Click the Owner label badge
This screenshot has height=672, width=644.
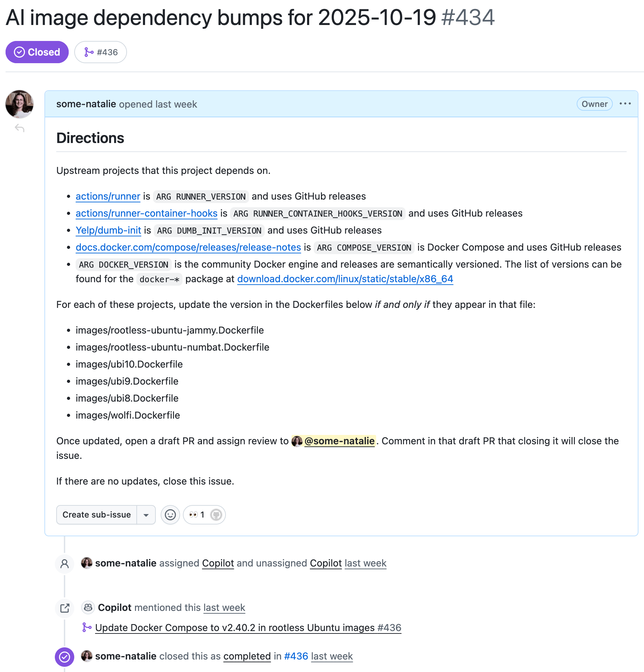[594, 104]
